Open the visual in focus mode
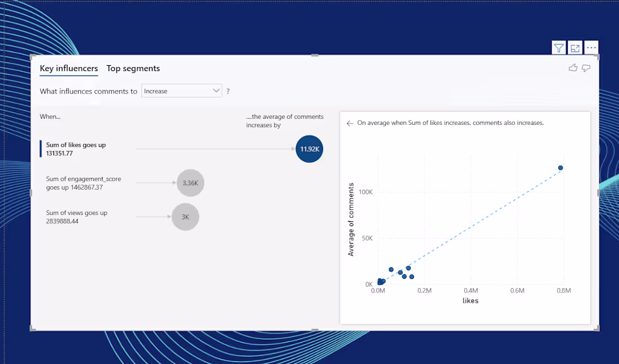 (x=575, y=48)
